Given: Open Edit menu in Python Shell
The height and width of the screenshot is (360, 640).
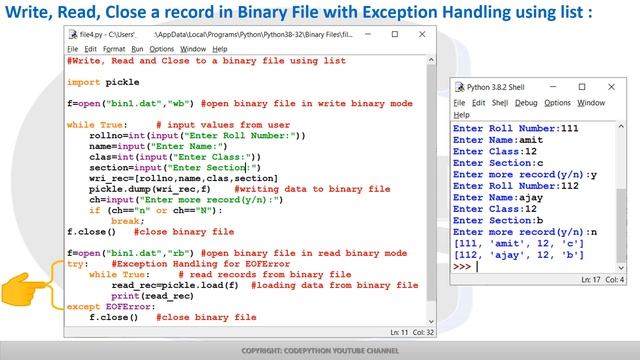Looking at the screenshot, I should tap(478, 103).
